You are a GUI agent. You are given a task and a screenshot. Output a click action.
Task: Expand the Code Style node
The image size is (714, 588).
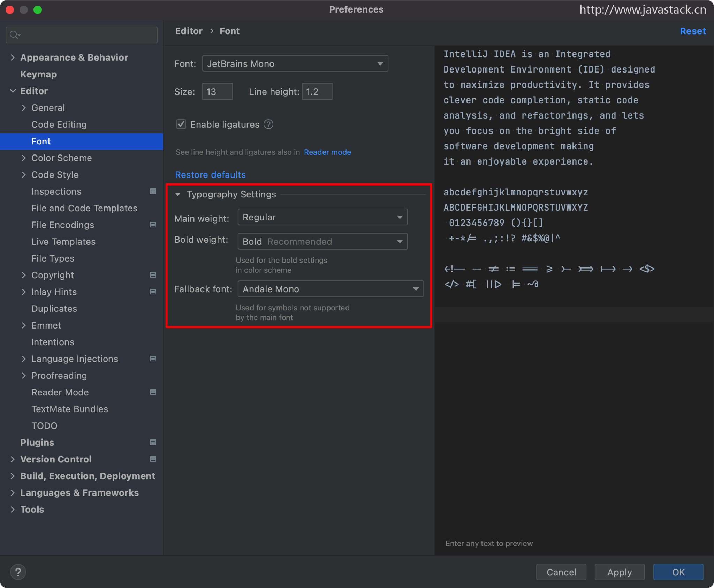[24, 175]
